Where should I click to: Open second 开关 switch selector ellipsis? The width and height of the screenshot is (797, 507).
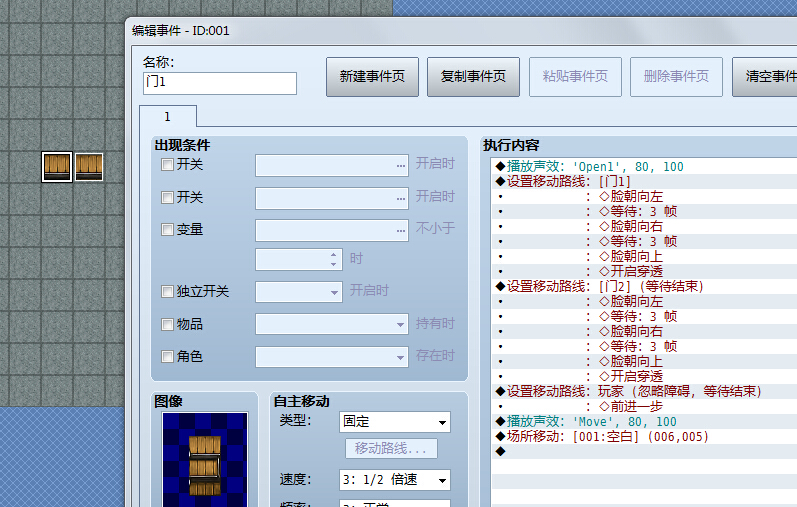[401, 198]
